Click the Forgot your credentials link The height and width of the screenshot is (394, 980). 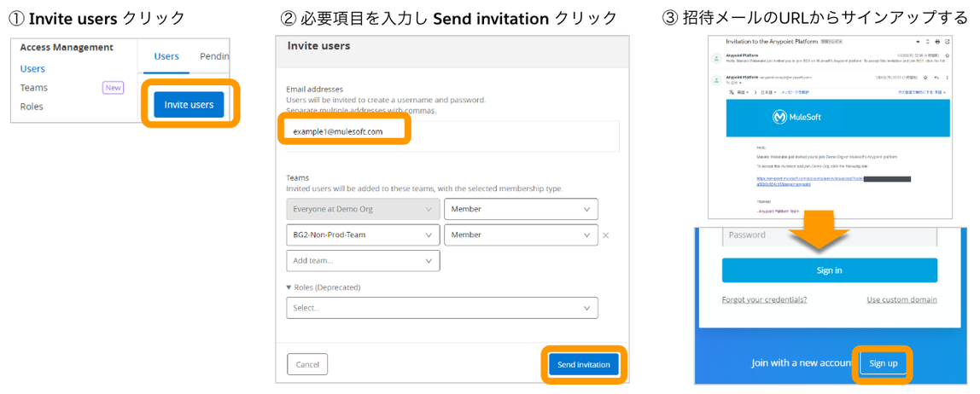tap(764, 300)
